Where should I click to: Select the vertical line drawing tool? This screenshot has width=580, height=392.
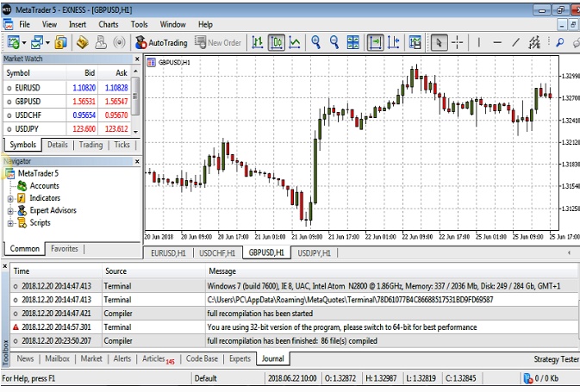point(479,42)
